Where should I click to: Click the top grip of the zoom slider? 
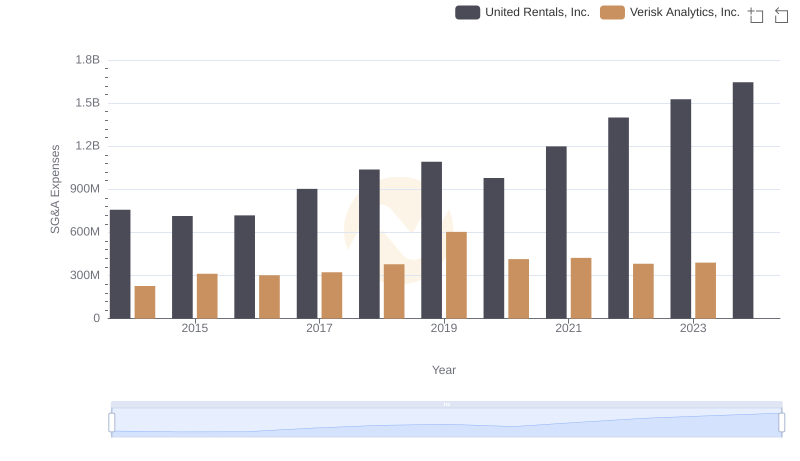pos(446,404)
